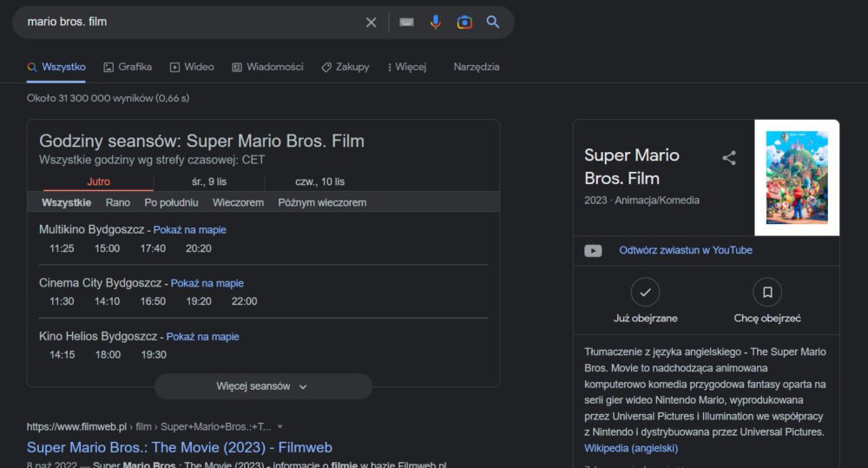
Task: Show Multikino Bydgoszcz on the map
Action: click(190, 230)
